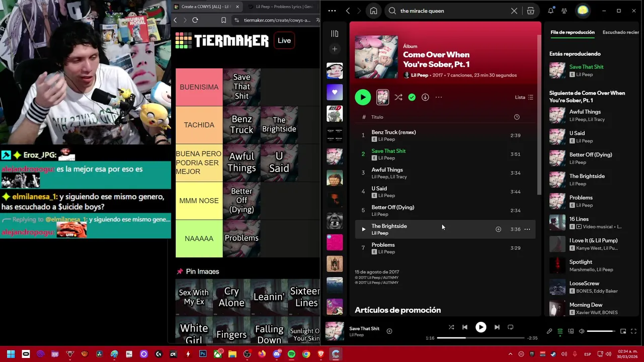This screenshot has height=362, width=644.
Task: Skip to next track
Action: point(497,327)
